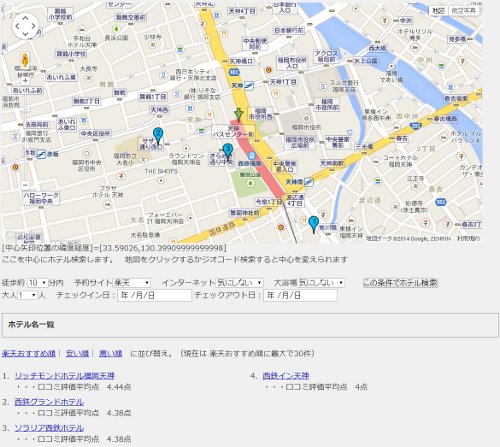The height and width of the screenshot is (447, 500).
Task: Click blue map marker number 2
Action: (x=158, y=136)
